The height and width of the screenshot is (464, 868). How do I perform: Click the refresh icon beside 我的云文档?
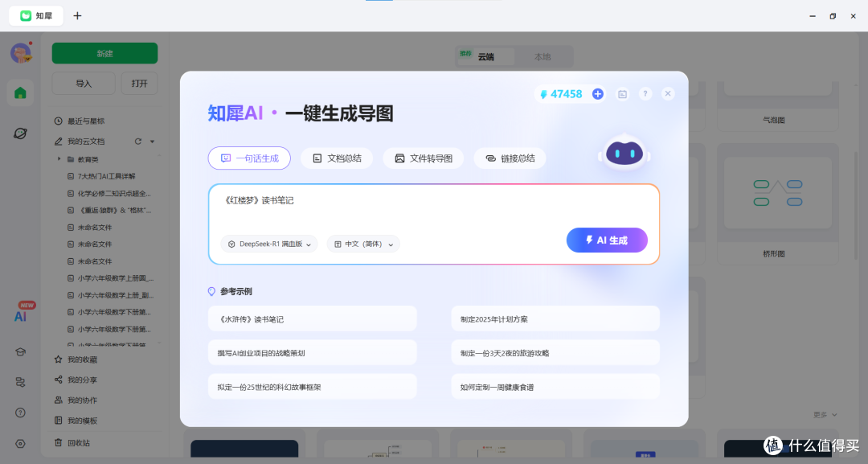click(x=138, y=142)
